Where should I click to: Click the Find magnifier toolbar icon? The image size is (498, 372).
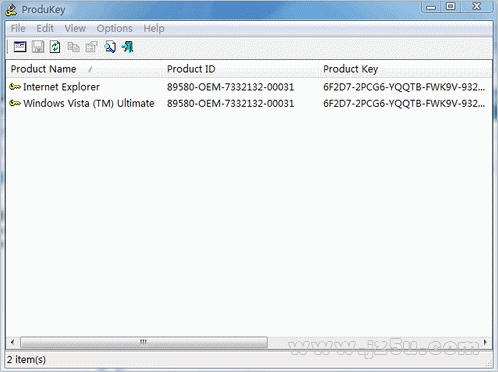tap(110, 47)
